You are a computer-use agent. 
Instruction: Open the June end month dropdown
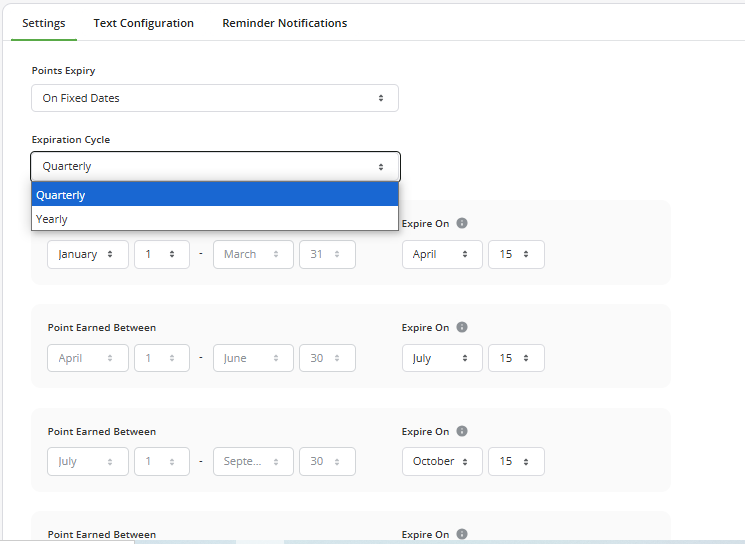click(253, 358)
